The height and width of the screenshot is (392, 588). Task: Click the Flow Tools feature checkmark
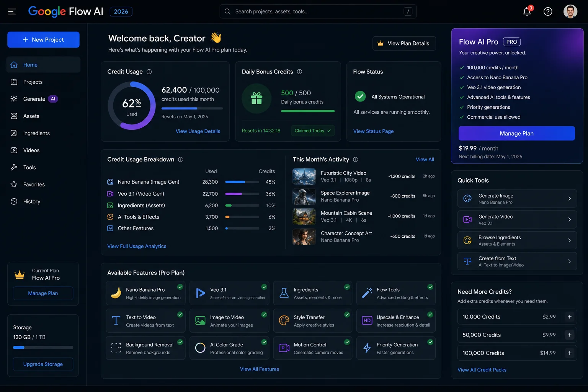(430, 287)
